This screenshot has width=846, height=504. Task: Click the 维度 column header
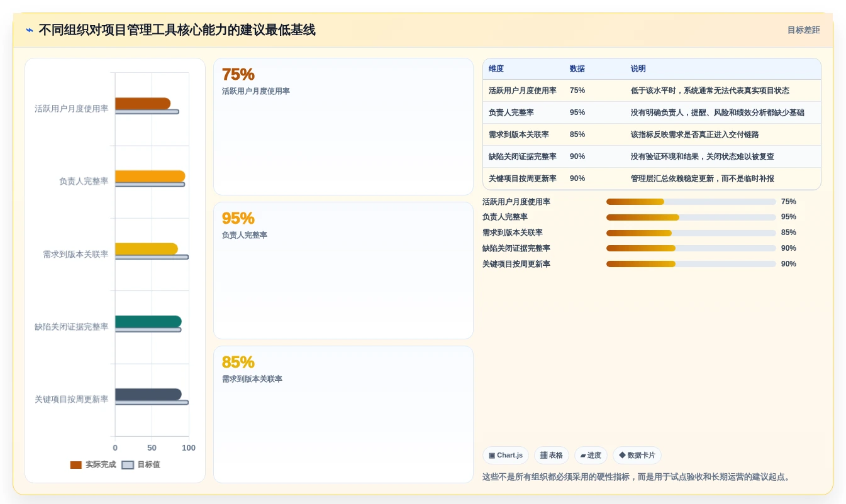click(496, 69)
